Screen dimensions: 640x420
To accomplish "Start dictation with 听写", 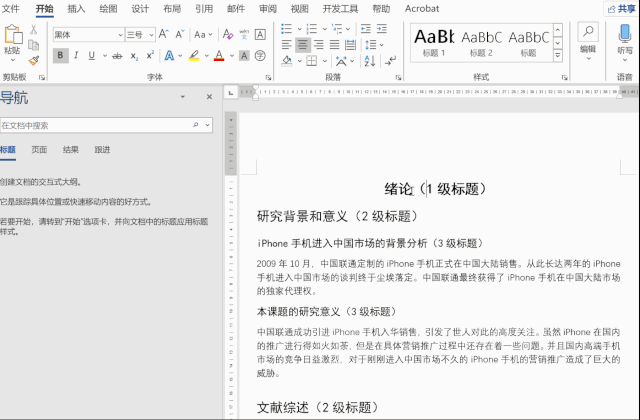I will tap(624, 42).
